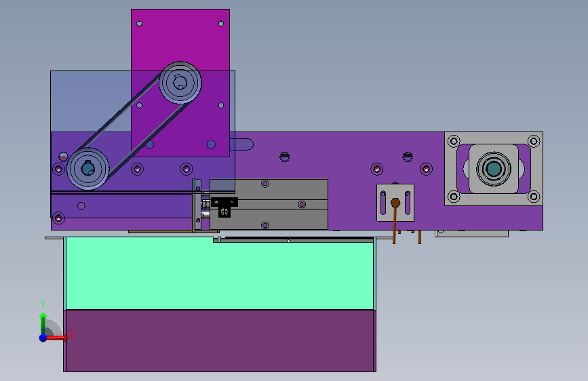
Task: Select the gray rectangular cylinder block
Action: (x=269, y=204)
